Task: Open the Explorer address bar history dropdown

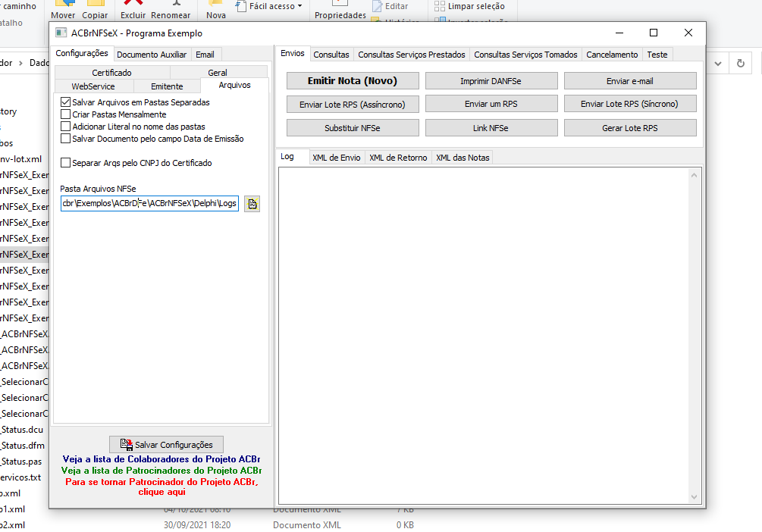Action: point(718,63)
